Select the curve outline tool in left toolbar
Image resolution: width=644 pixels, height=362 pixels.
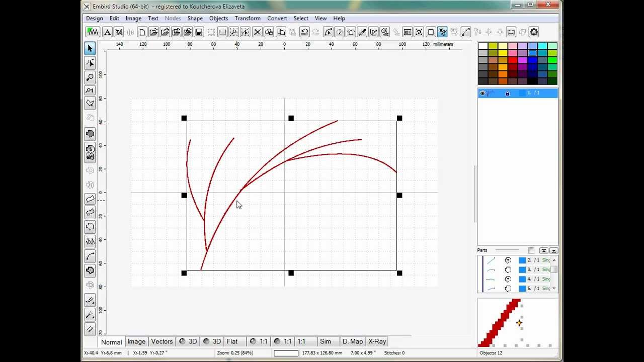click(90, 256)
